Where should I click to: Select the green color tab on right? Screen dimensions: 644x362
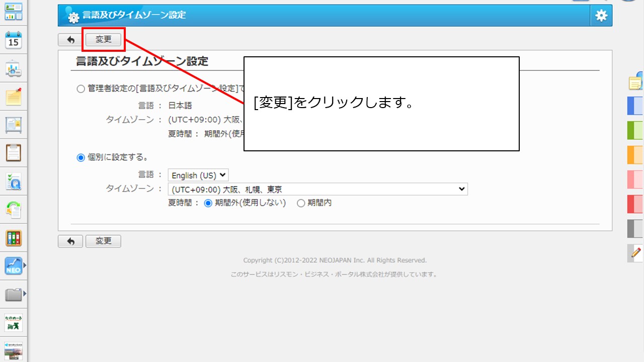(x=635, y=130)
